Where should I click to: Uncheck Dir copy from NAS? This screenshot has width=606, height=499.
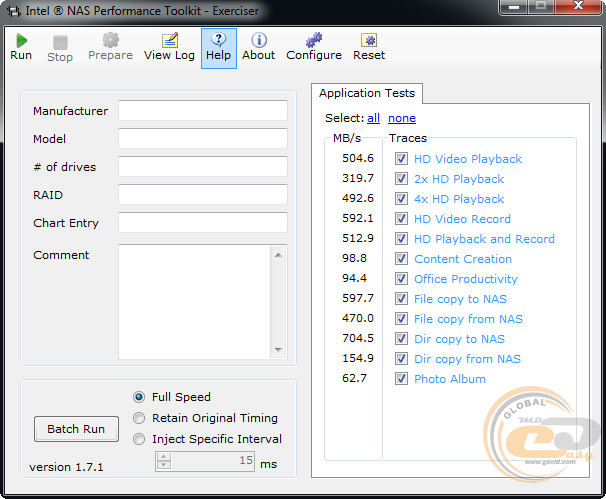(401, 359)
